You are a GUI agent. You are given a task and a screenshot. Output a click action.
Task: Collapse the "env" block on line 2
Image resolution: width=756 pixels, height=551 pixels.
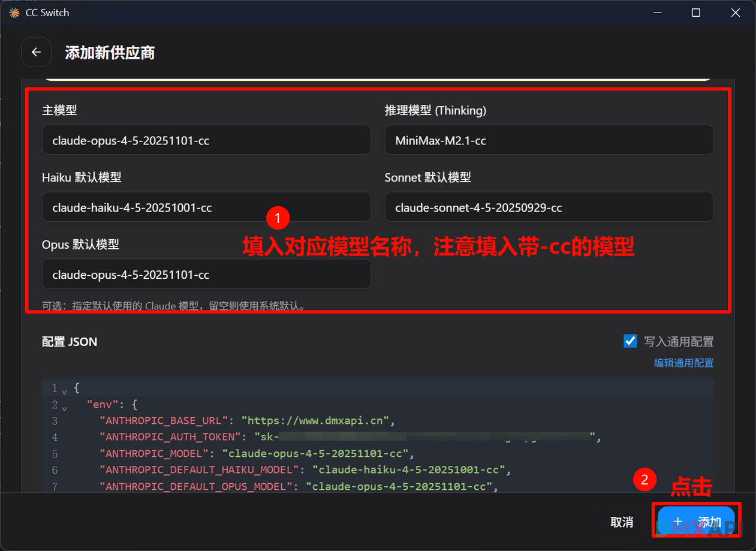click(x=64, y=407)
